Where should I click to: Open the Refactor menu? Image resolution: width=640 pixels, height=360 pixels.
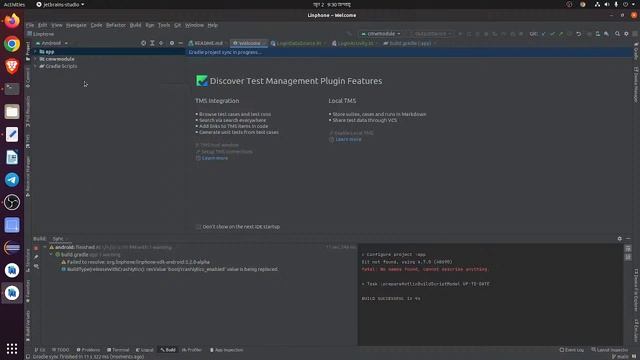pos(116,25)
